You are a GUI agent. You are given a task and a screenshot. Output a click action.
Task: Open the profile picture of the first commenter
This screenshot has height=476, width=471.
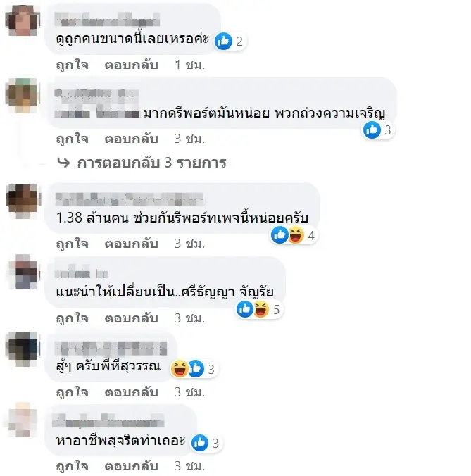coord(23,20)
